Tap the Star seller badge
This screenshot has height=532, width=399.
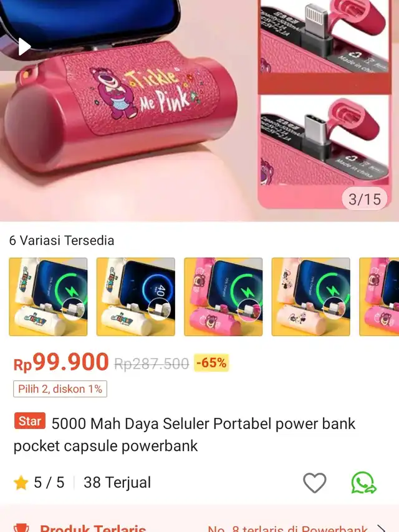(29, 421)
